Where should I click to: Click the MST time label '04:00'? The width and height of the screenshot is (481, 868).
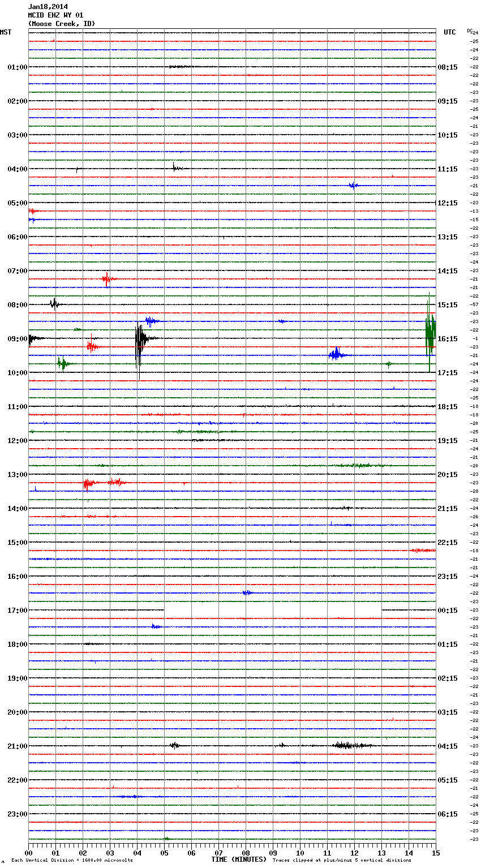coord(17,169)
